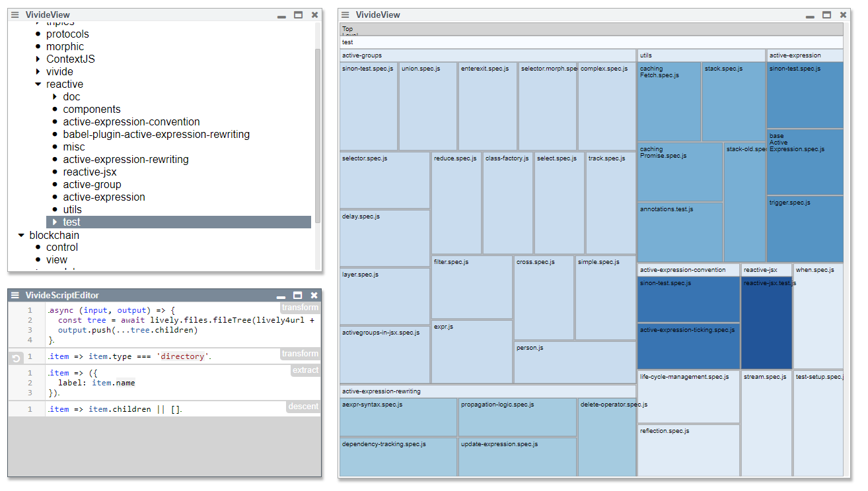This screenshot has width=868, height=491.
Task: Close the tree list VivideView window
Action: click(x=314, y=15)
